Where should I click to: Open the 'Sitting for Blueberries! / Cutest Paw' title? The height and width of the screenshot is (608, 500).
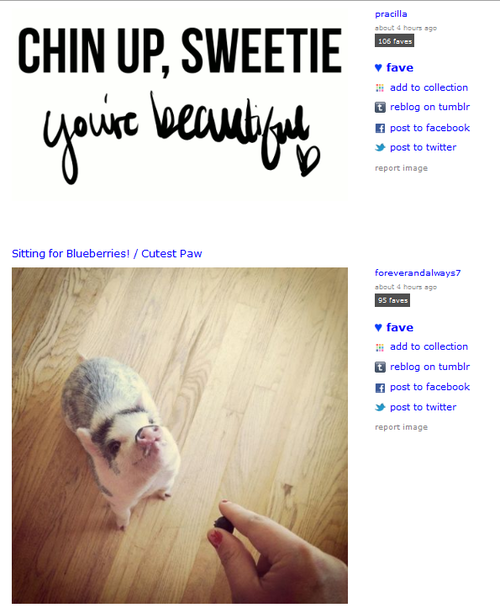coord(107,254)
